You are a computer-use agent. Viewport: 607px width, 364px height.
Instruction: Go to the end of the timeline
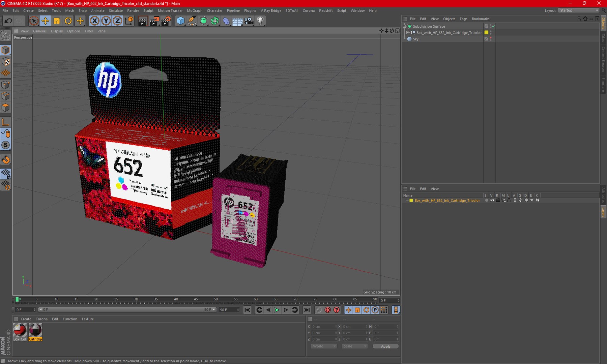[307, 310]
